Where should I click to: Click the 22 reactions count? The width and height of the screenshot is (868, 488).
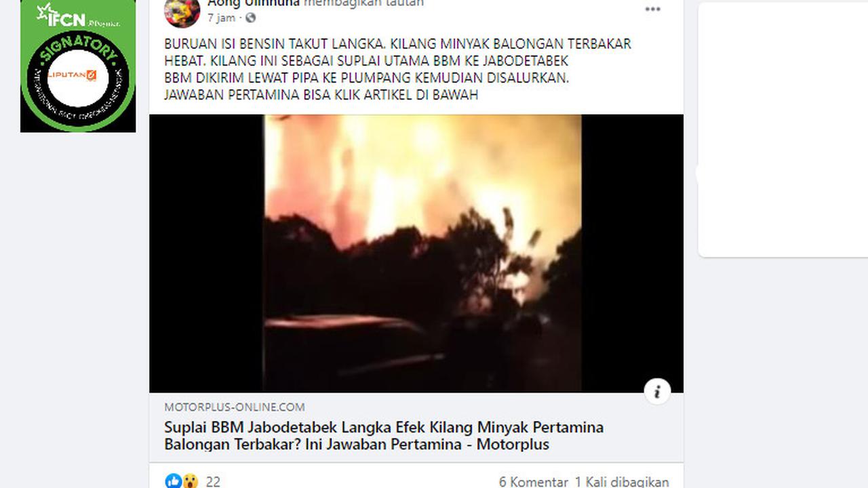[x=213, y=482]
